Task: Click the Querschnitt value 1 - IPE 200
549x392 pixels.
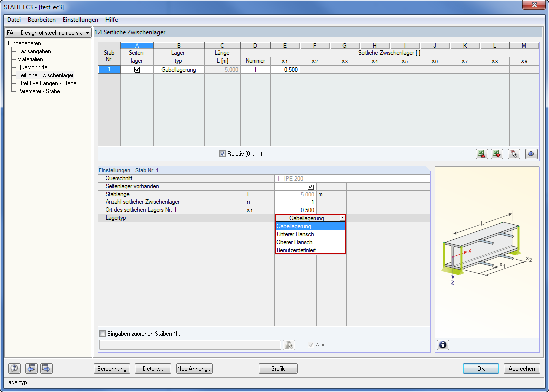Action: (352, 178)
